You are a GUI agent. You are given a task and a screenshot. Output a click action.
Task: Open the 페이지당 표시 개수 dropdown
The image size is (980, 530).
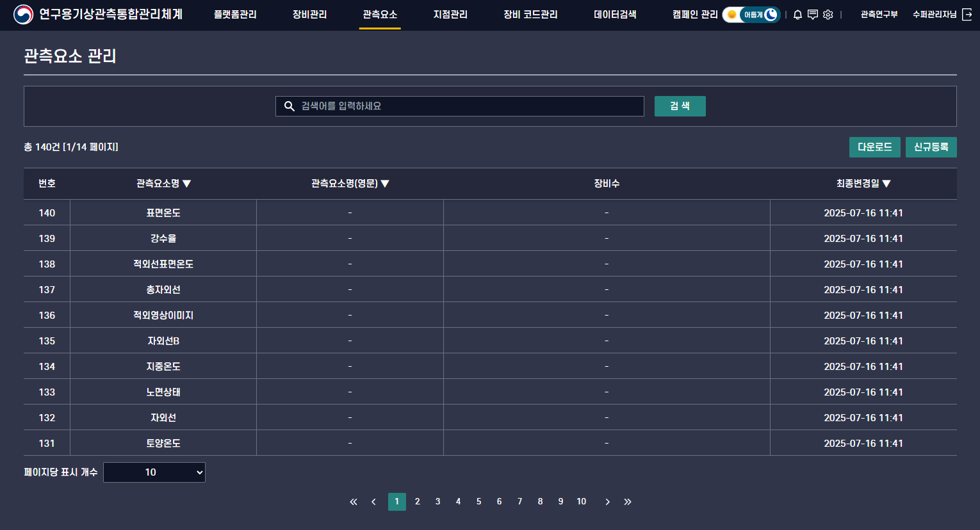(154, 472)
